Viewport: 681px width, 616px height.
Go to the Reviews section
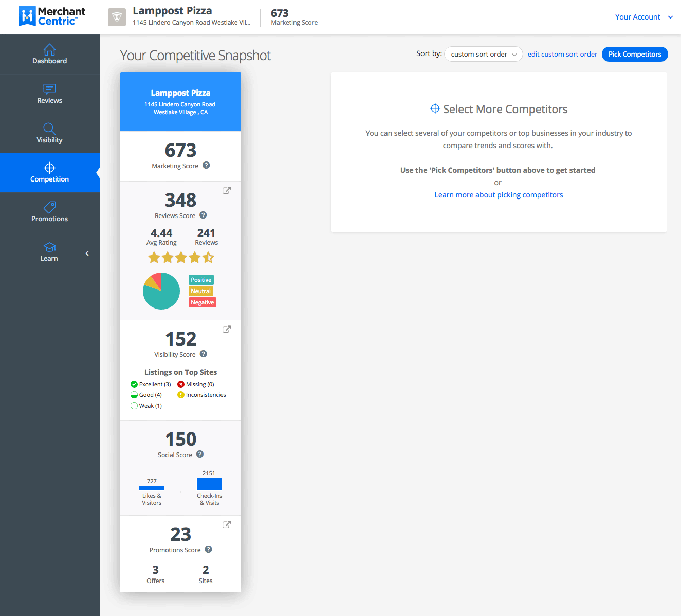point(49,94)
